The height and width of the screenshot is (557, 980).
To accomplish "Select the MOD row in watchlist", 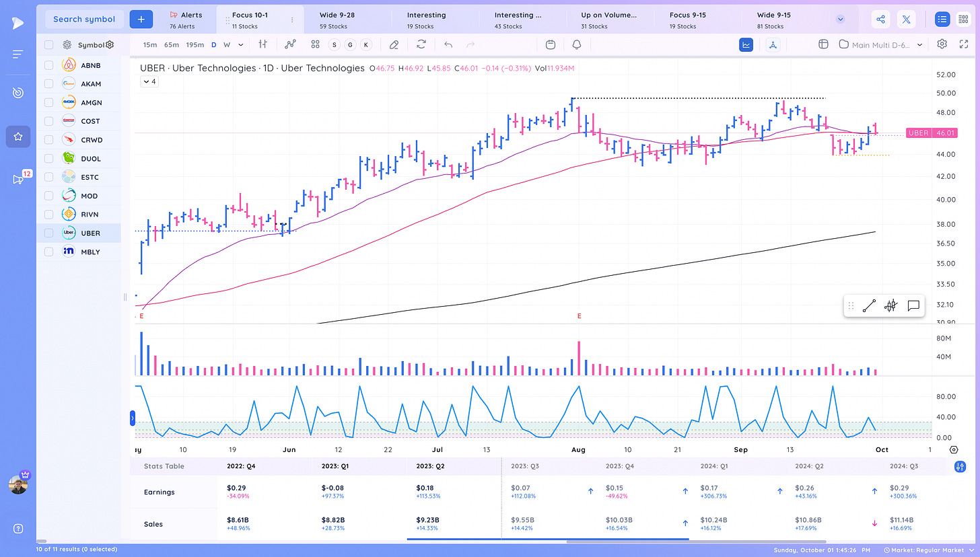I will pyautogui.click(x=79, y=196).
